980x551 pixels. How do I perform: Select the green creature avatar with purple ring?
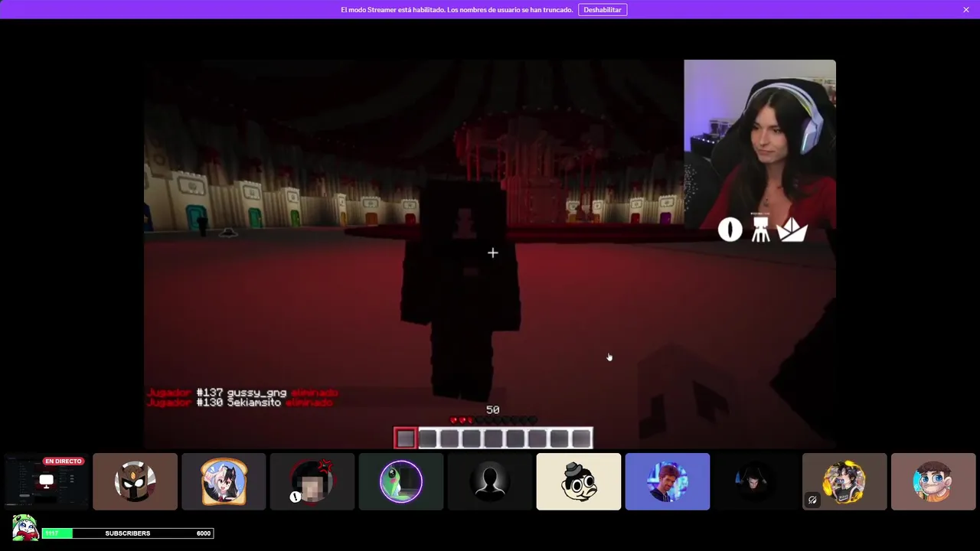(x=401, y=481)
